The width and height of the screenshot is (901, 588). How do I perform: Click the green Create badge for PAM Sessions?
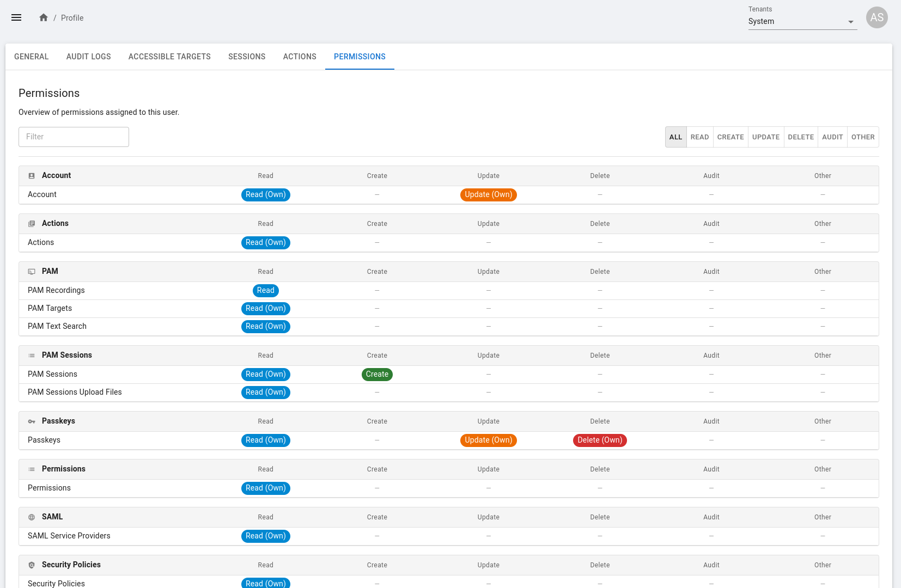click(x=377, y=374)
